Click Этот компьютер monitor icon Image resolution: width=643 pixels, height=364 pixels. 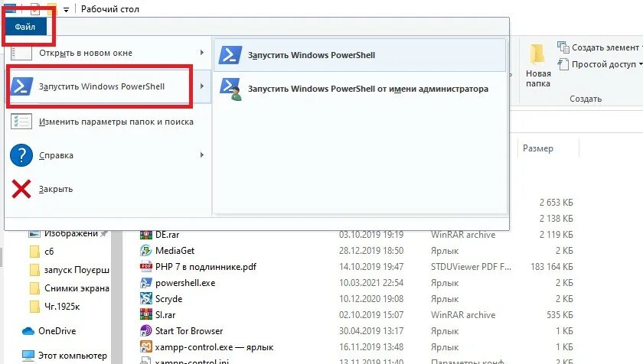click(x=28, y=356)
